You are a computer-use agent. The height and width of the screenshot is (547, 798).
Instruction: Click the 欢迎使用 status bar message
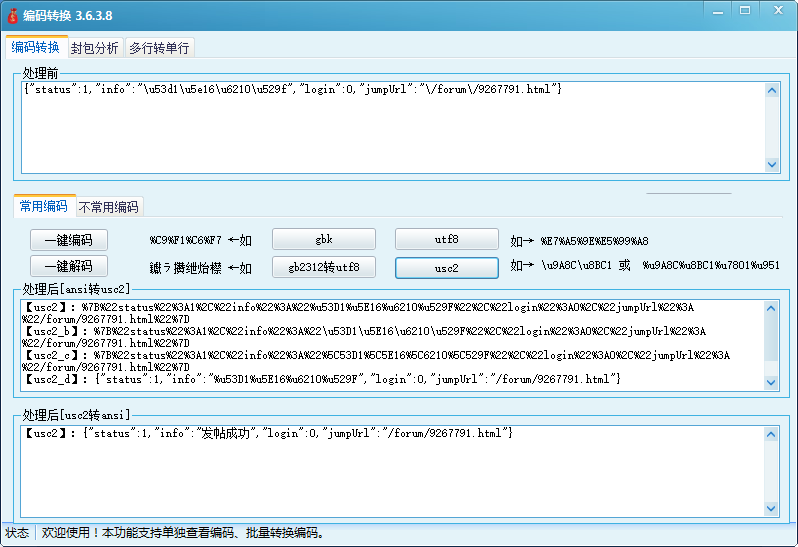click(182, 533)
